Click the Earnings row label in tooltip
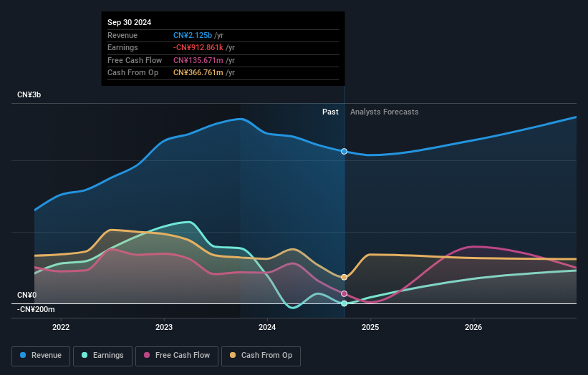This screenshot has height=375, width=588. coord(122,47)
